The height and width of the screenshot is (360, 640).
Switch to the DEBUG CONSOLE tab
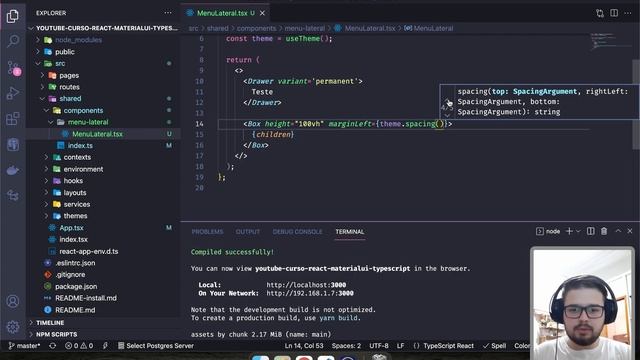[x=297, y=231]
